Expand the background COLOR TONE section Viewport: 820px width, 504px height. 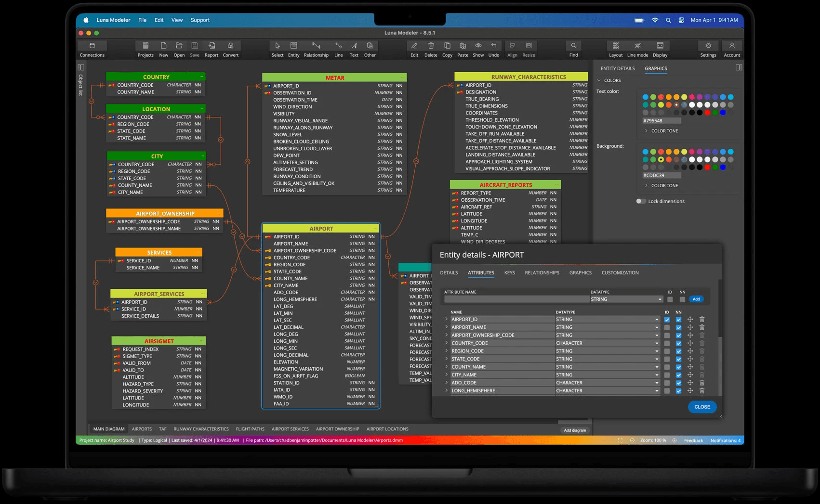(646, 185)
